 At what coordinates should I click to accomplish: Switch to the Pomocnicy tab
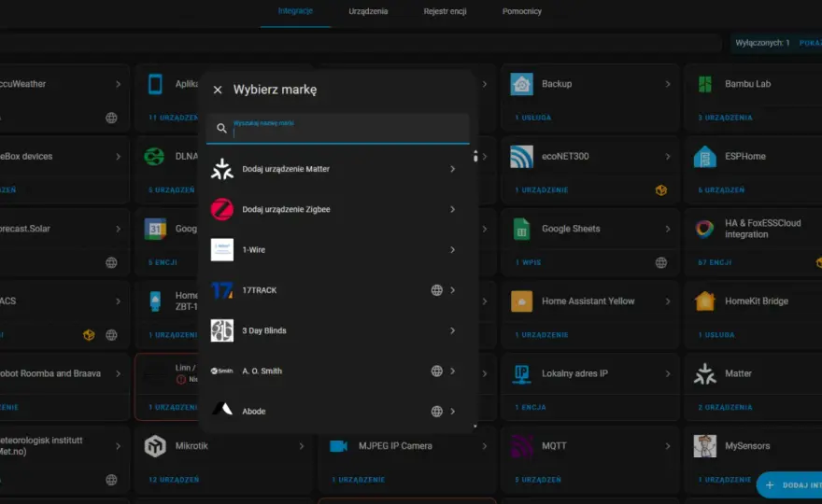point(521,11)
